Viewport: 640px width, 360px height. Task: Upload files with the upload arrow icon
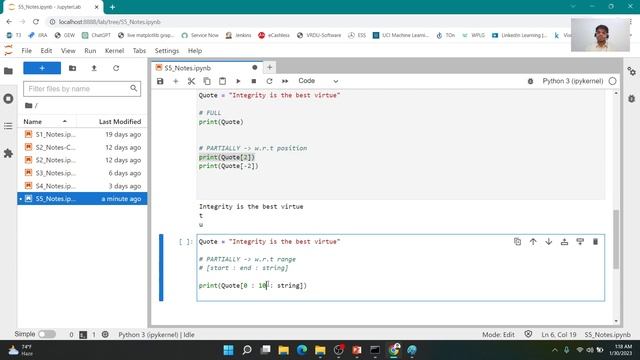coord(94,68)
